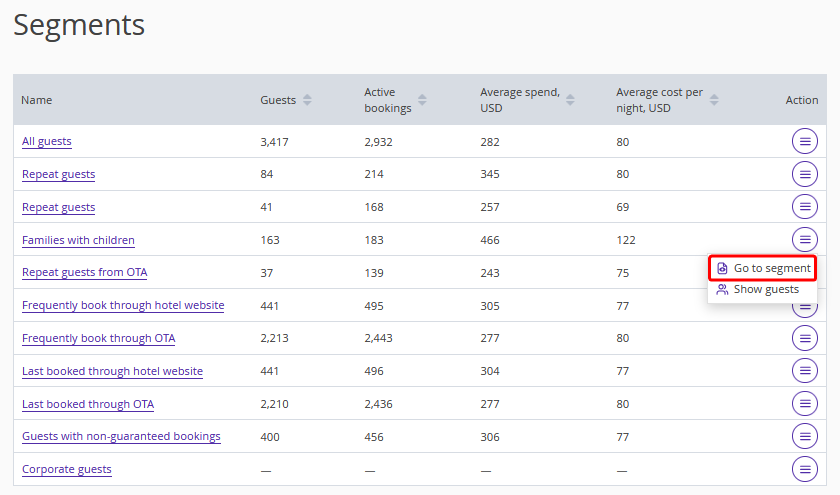Click the Name column header
Viewport: 840px width, 495px height.
37,100
